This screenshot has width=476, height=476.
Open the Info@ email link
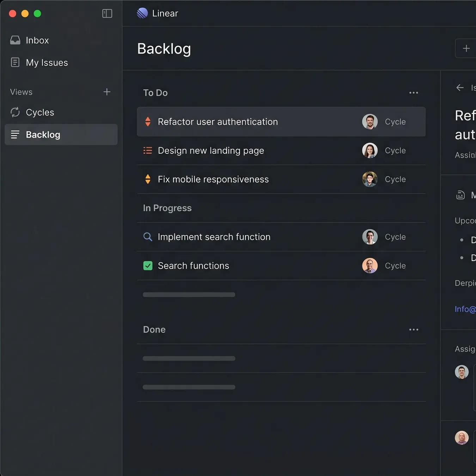pyautogui.click(x=465, y=309)
